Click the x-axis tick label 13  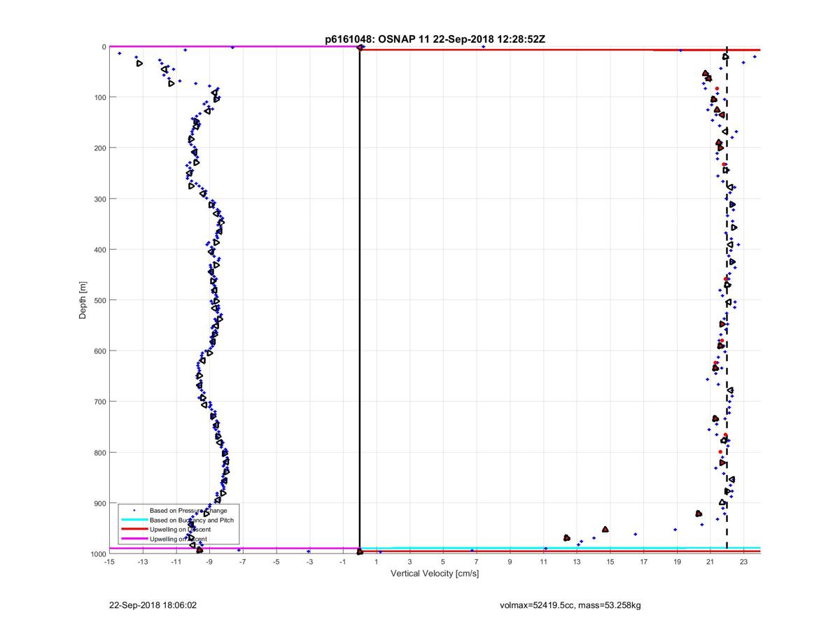coord(577,562)
